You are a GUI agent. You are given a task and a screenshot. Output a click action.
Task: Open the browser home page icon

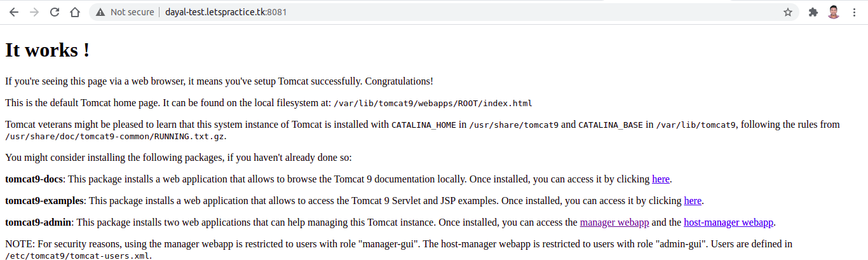75,12
